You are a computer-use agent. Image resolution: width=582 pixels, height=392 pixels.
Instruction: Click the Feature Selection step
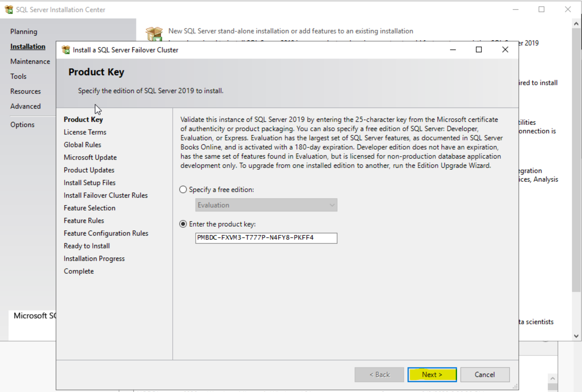pyautogui.click(x=89, y=208)
